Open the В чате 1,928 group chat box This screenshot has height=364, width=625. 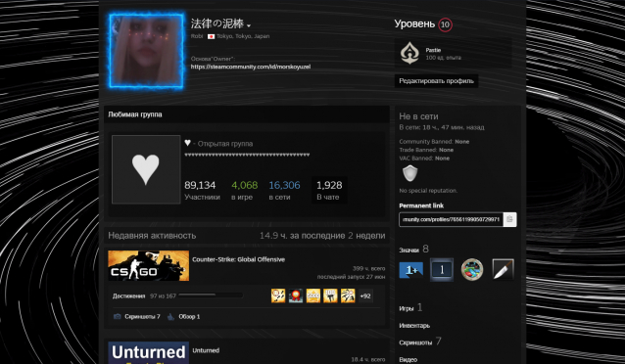329,190
